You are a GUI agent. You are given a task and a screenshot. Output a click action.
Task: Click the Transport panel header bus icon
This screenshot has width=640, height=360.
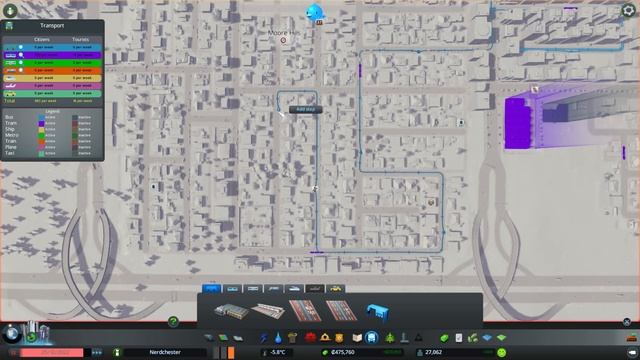click(9, 26)
